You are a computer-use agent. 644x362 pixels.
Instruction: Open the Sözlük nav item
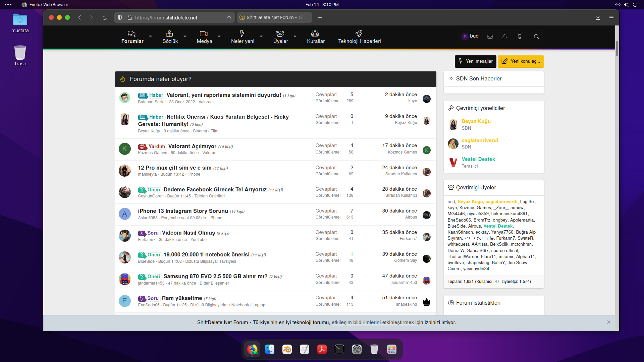click(170, 37)
